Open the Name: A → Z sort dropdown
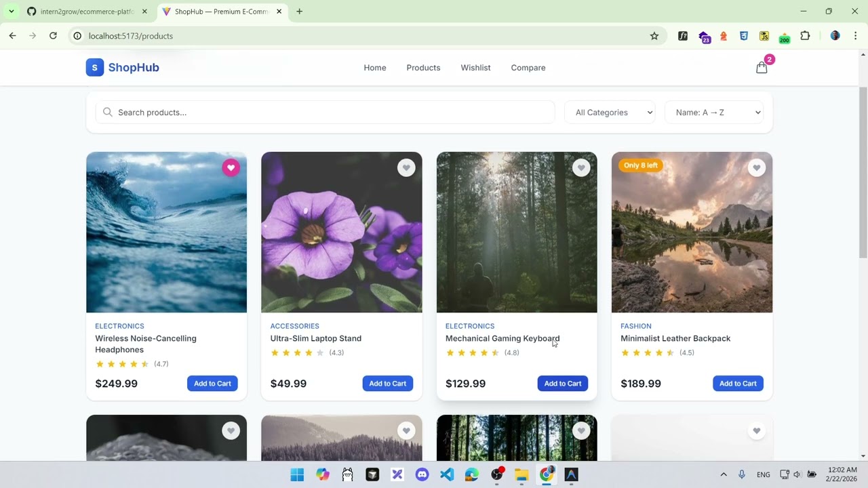Viewport: 868px width, 488px height. tap(714, 113)
